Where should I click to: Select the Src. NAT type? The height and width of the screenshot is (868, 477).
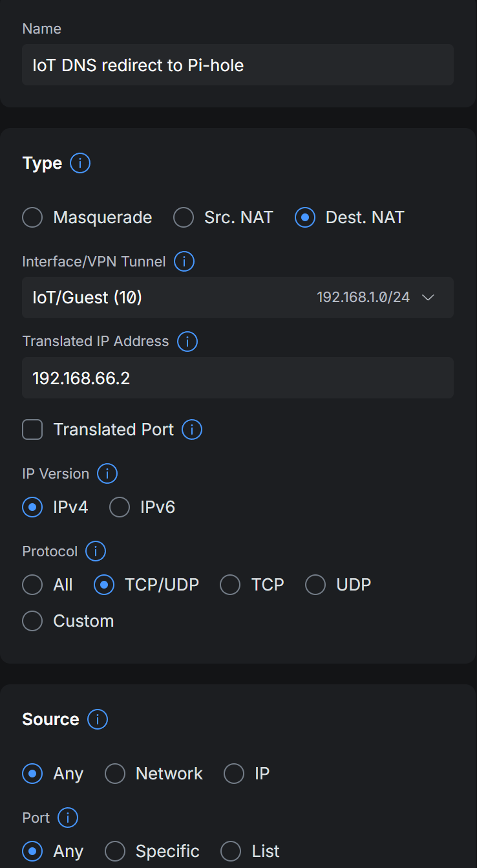[x=184, y=217]
